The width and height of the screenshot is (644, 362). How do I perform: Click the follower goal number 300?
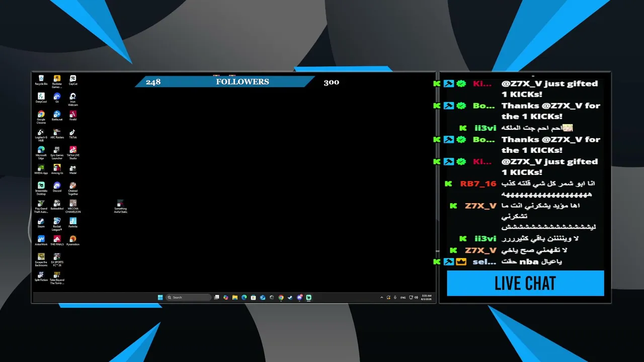(331, 82)
